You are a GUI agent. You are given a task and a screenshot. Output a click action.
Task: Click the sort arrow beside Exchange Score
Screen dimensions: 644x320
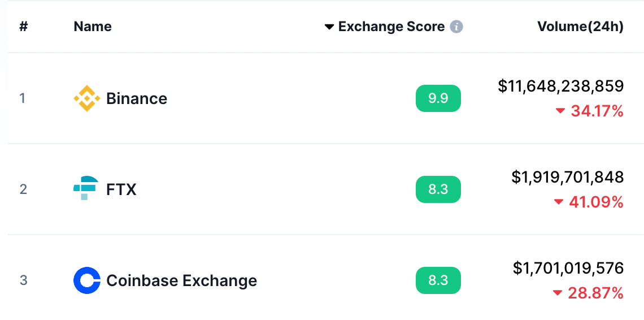329,27
